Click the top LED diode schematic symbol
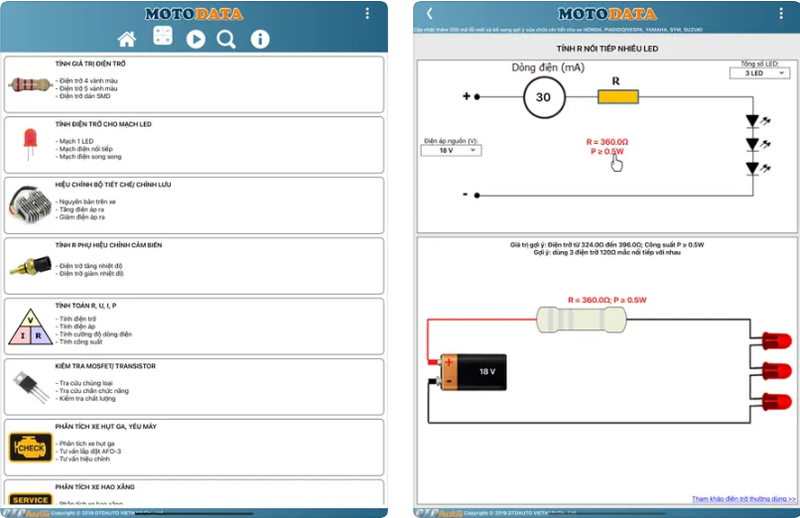This screenshot has width=800, height=518. pos(753,121)
